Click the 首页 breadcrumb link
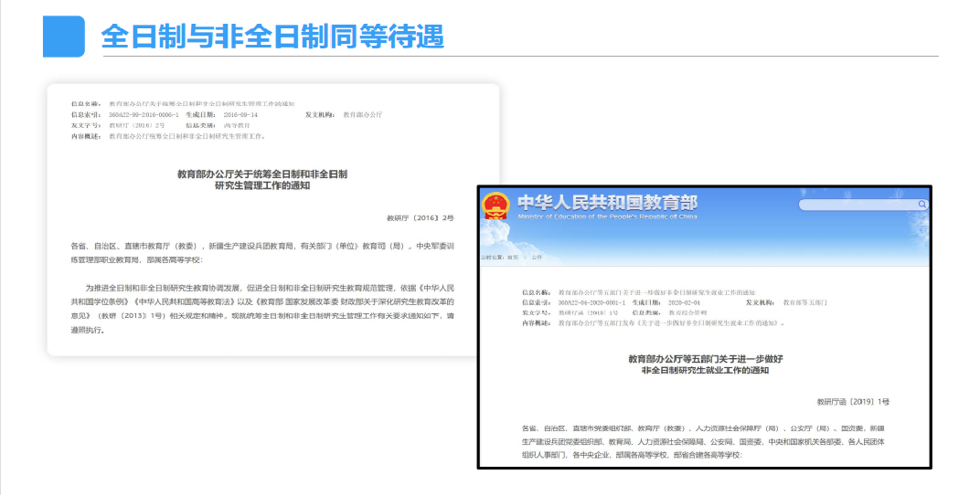Screen dimensions: 980x496 point(513,258)
